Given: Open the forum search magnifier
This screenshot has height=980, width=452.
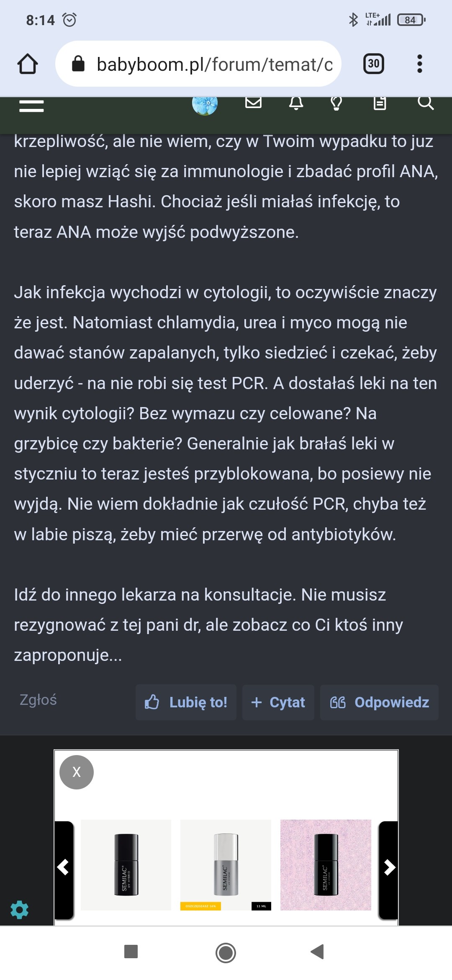Looking at the screenshot, I should 426,103.
